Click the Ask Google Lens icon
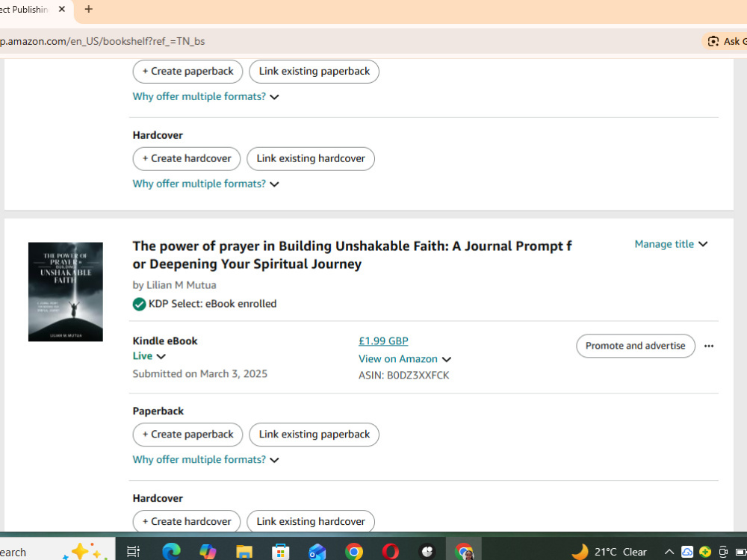747x560 pixels. pyautogui.click(x=713, y=41)
